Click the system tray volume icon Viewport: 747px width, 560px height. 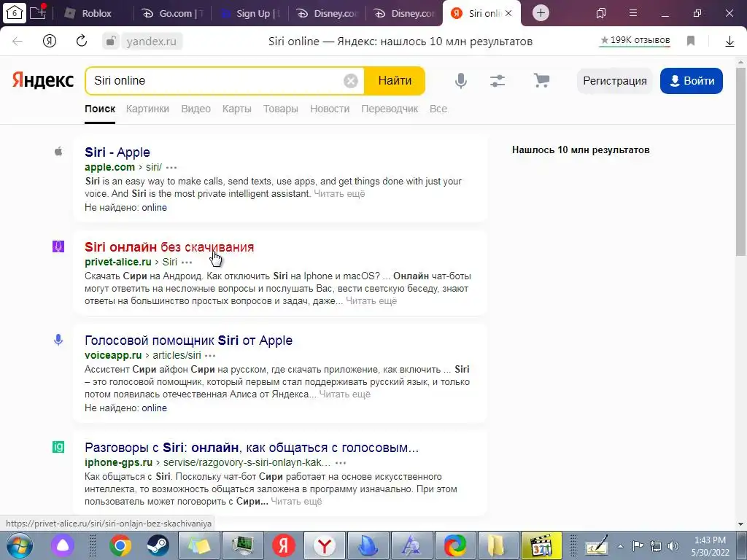tap(673, 546)
